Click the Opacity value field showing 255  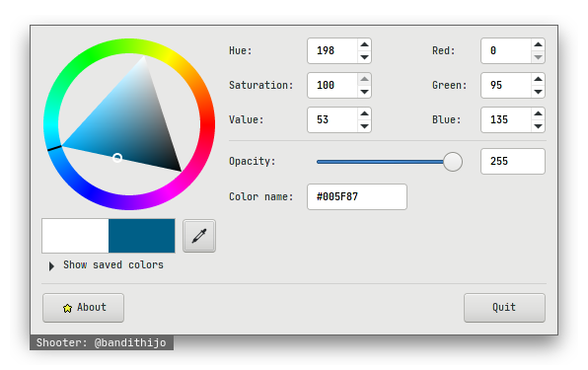[x=513, y=161]
